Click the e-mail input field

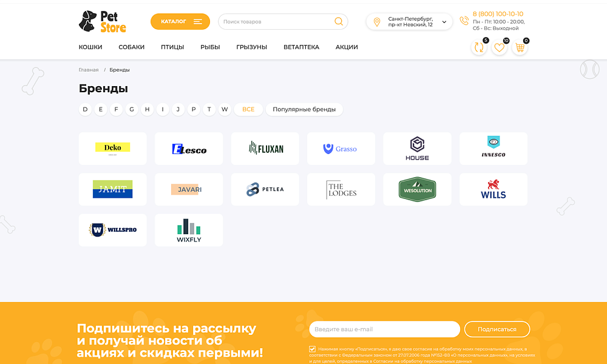click(x=384, y=329)
